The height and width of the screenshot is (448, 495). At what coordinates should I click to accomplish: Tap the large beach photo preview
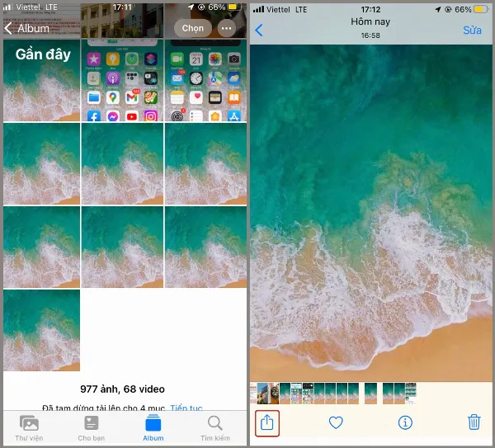[371, 213]
